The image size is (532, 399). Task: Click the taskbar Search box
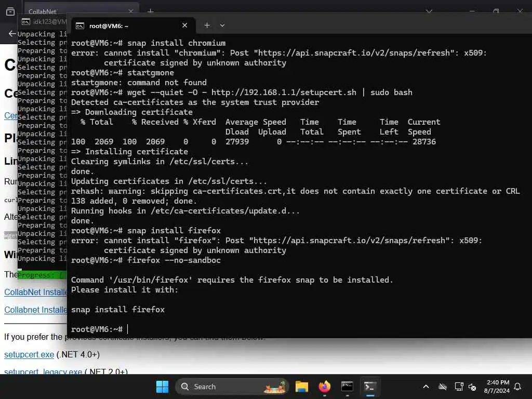[232, 387]
